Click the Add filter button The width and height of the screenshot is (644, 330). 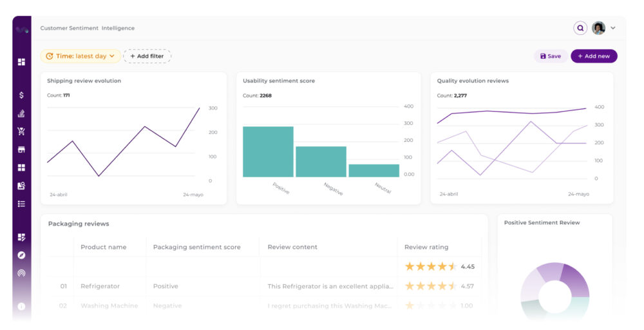[147, 56]
